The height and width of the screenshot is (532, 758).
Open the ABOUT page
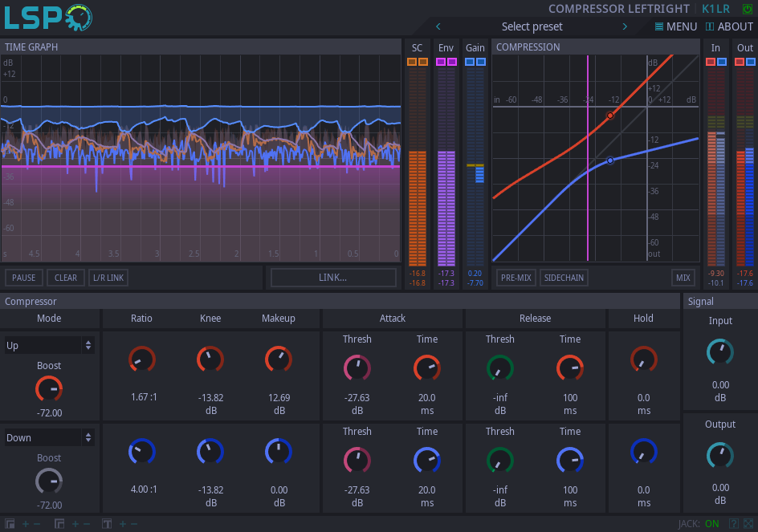point(728,26)
